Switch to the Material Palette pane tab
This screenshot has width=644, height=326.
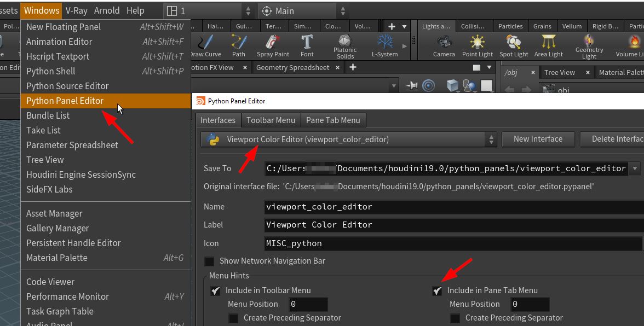click(620, 73)
